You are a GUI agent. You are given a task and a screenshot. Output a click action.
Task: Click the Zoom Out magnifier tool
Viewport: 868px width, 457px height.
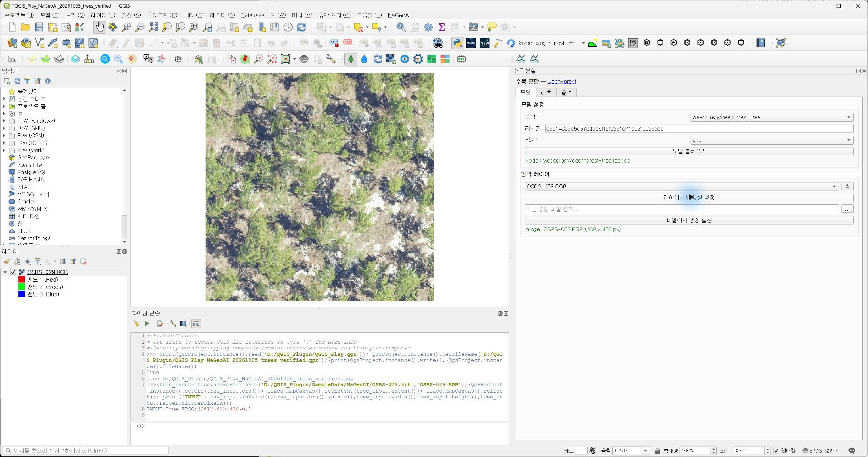pyautogui.click(x=139, y=27)
